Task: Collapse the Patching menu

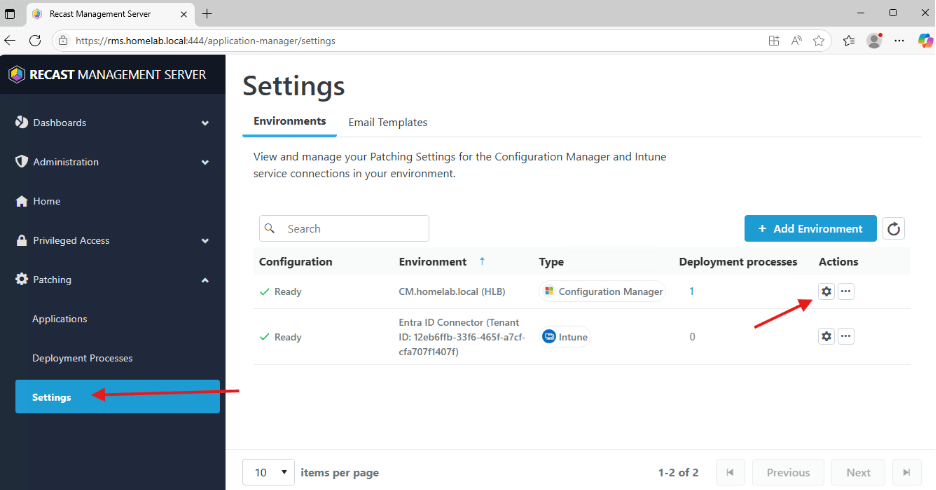Action: [x=205, y=280]
